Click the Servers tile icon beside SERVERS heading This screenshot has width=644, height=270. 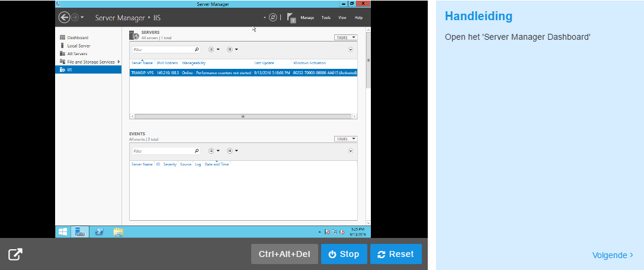point(134,35)
